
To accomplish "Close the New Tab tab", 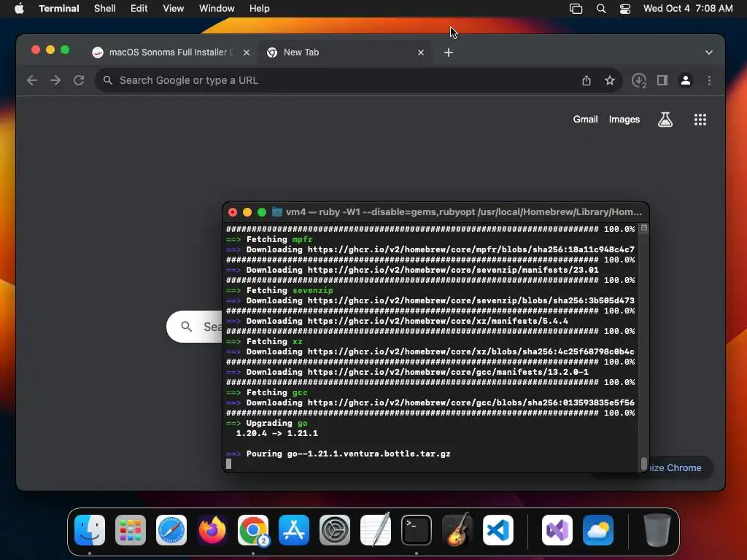I will 421,52.
